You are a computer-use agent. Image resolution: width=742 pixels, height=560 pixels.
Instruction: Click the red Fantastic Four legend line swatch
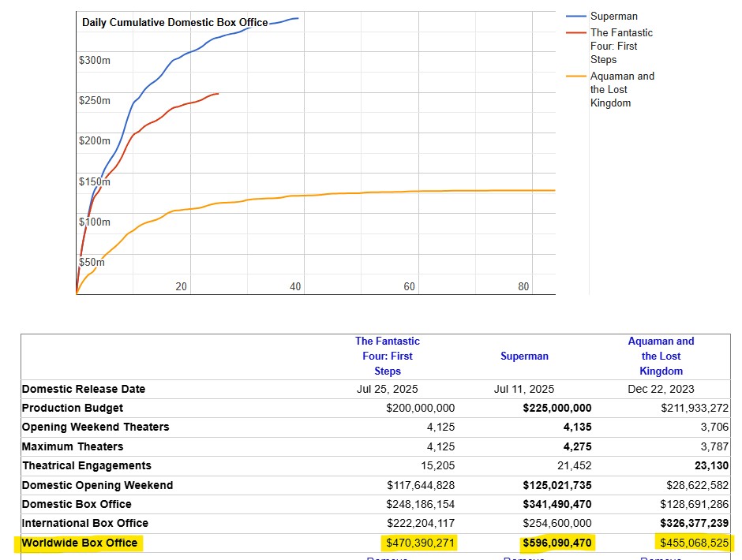(x=576, y=32)
